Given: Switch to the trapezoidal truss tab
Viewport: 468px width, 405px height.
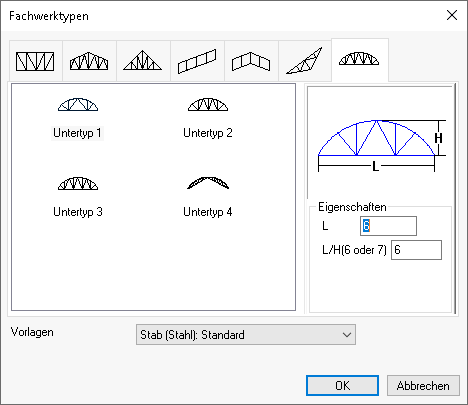Looking at the screenshot, I should click(x=89, y=61).
